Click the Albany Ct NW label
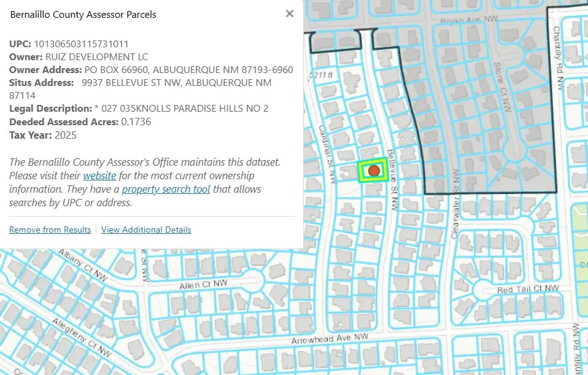 [79, 266]
